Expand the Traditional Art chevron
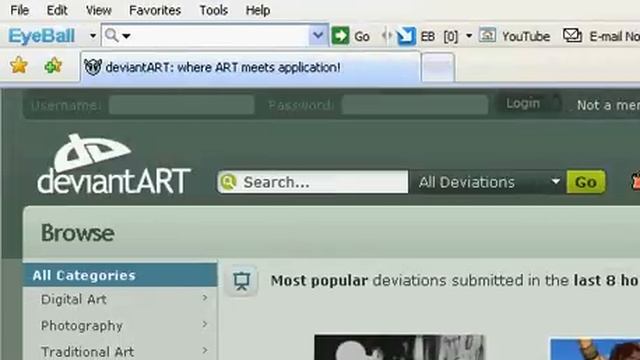 (205, 350)
